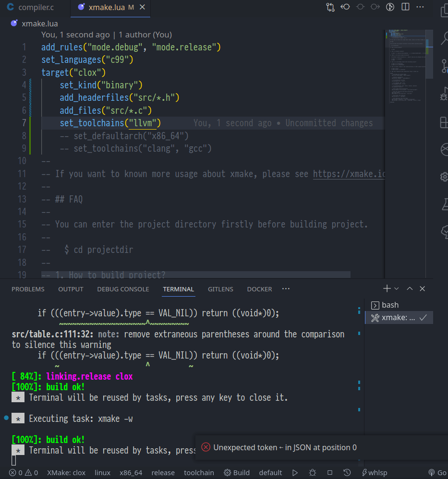448x479 pixels.
Task: Close the bottom panel
Action: 423,288
